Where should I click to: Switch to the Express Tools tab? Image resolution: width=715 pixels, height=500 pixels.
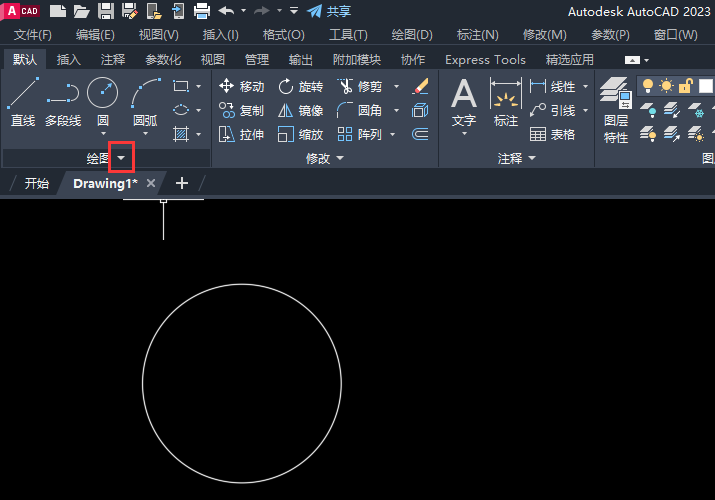(485, 60)
